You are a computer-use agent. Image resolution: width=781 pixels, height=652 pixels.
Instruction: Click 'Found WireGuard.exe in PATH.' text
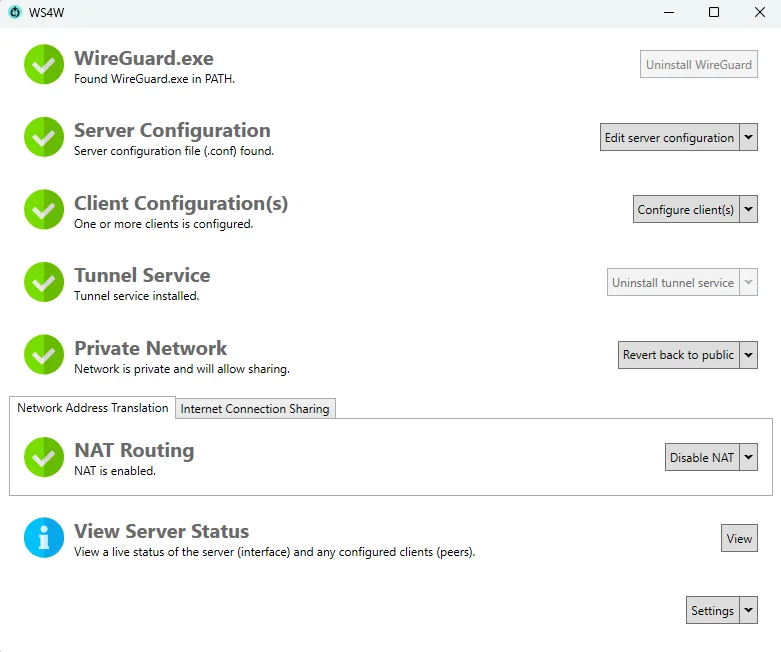[x=154, y=79]
